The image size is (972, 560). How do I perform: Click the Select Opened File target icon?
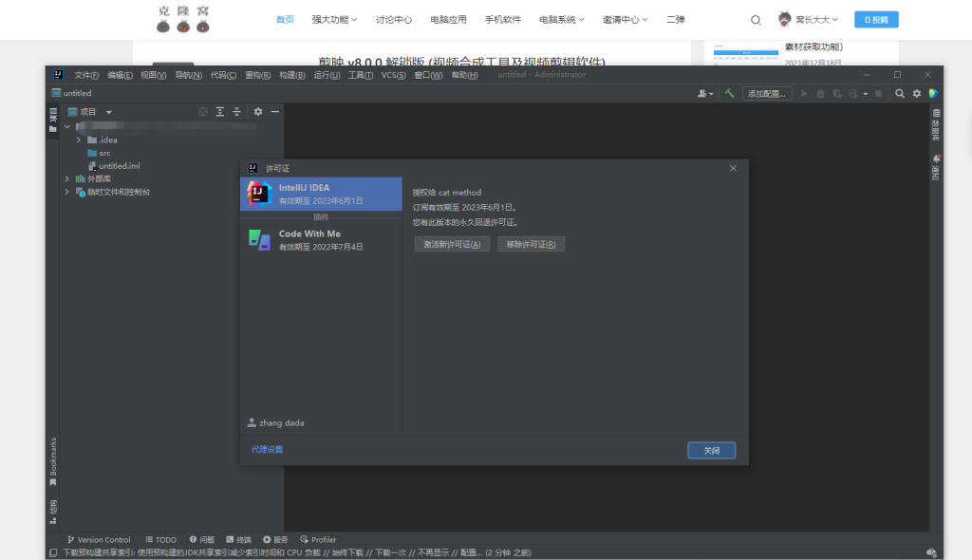tap(203, 112)
